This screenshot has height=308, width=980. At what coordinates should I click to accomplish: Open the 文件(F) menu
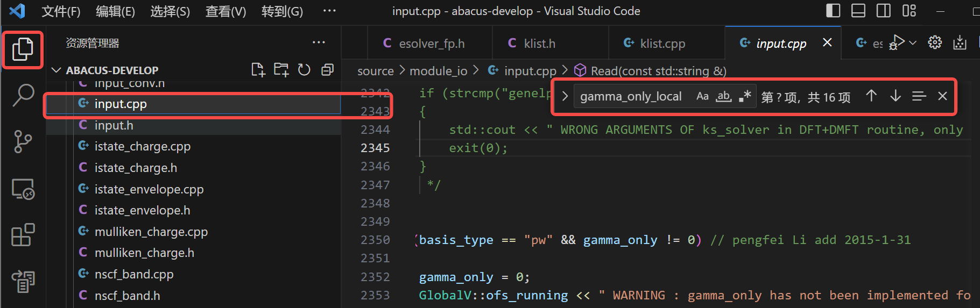pyautogui.click(x=61, y=11)
